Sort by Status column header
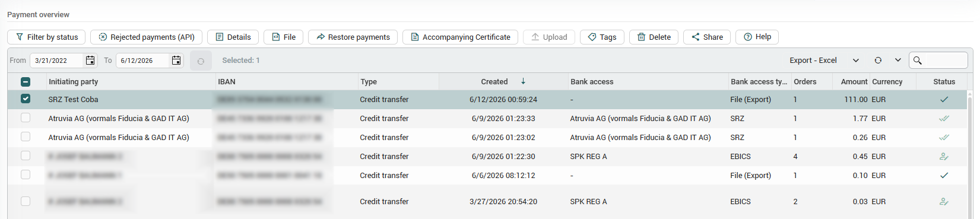The height and width of the screenshot is (219, 980). [x=944, y=82]
